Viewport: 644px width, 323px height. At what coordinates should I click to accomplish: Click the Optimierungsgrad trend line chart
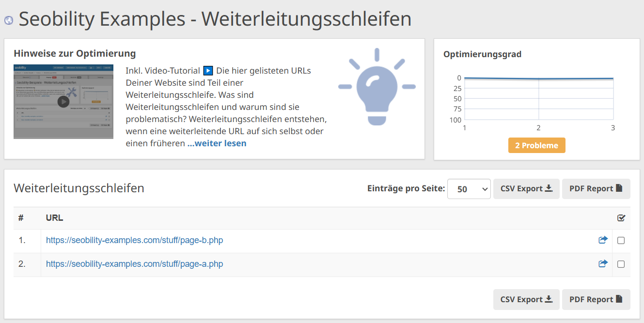538,97
